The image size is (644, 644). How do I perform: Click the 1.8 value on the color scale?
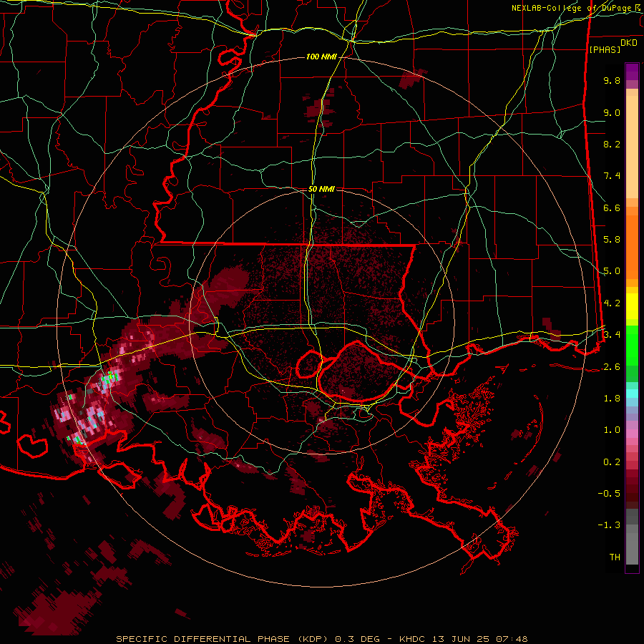612,399
